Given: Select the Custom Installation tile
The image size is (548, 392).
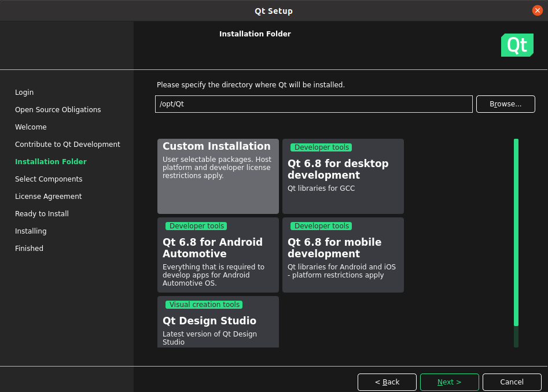Looking at the screenshot, I should pos(218,176).
